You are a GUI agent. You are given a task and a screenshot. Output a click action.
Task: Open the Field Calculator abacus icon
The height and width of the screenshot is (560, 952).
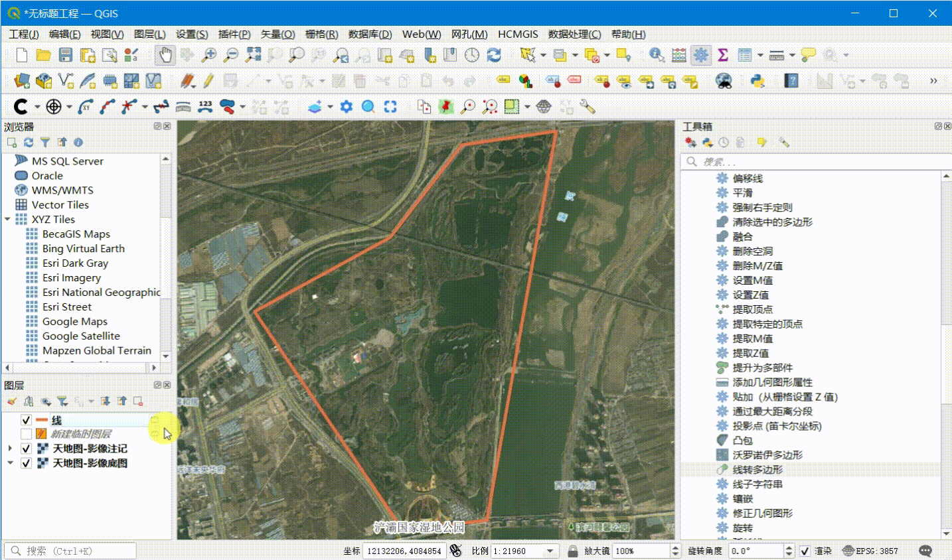pos(678,55)
